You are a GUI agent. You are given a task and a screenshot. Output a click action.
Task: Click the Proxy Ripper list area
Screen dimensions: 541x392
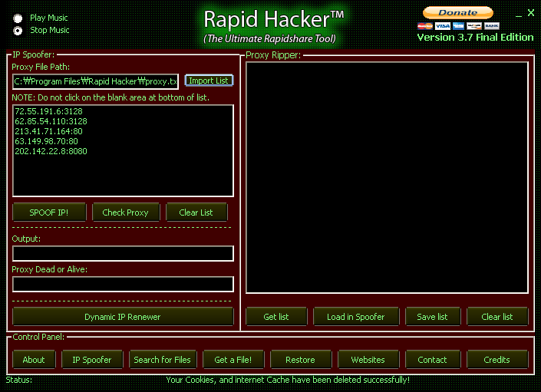(x=387, y=178)
